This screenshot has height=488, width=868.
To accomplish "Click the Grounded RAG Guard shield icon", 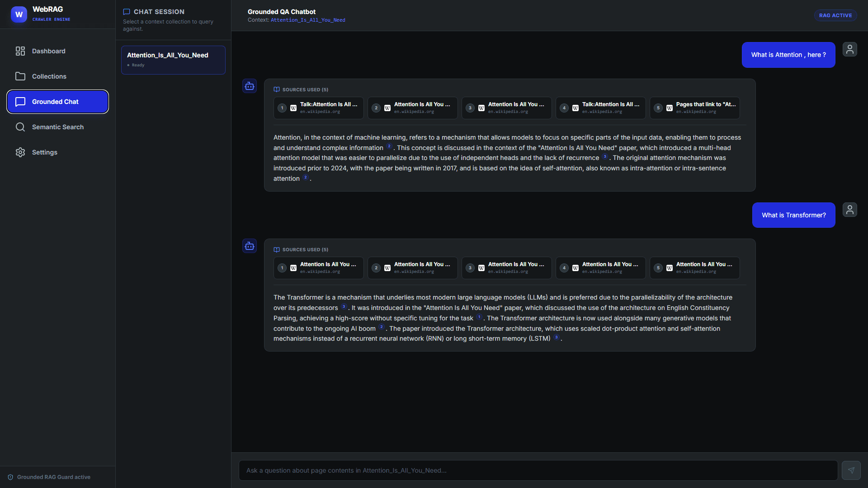I will click(x=10, y=477).
